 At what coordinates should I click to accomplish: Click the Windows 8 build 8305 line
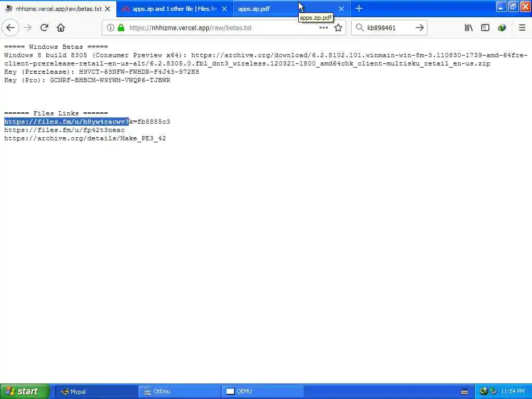click(265, 59)
